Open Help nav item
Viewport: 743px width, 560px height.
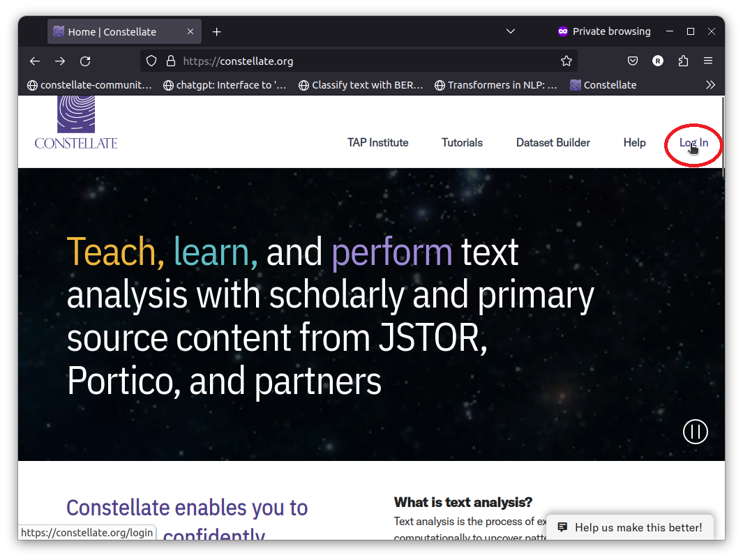634,142
